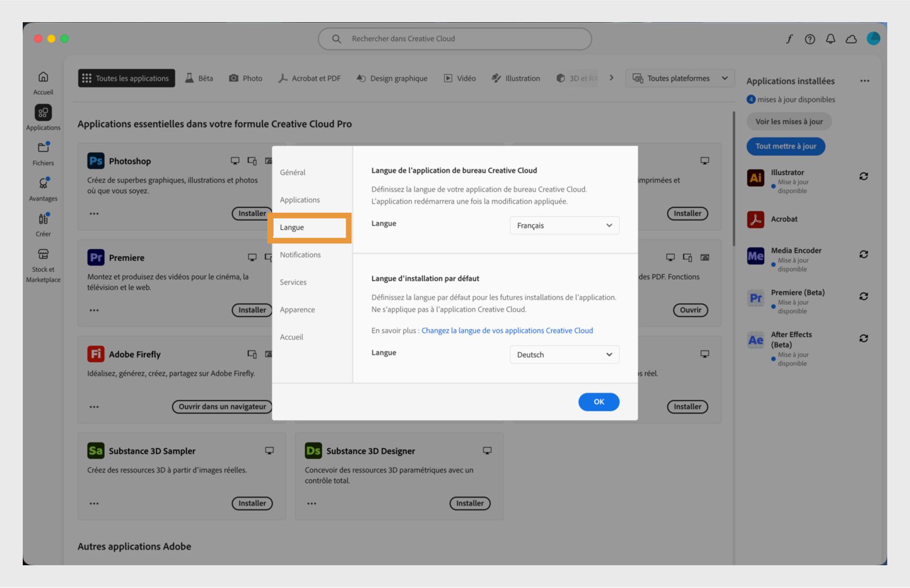Confirm the dialog with OK
910x588 pixels.
(599, 402)
